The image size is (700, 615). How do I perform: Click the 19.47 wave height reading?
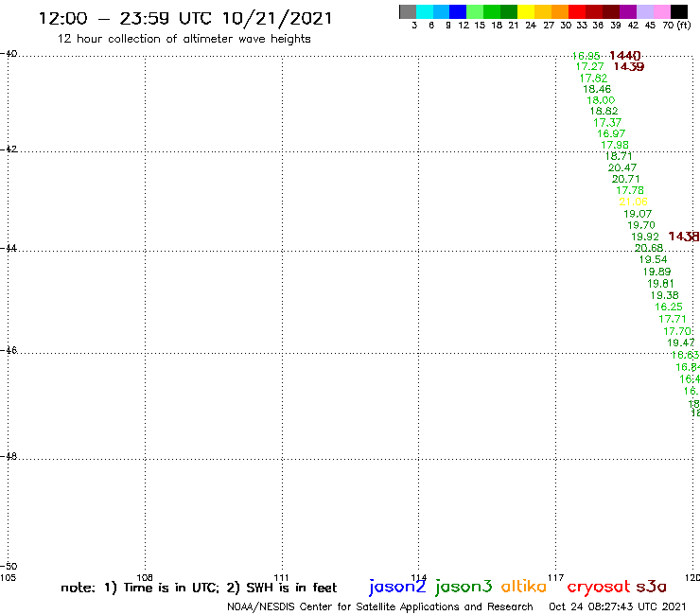(680, 343)
